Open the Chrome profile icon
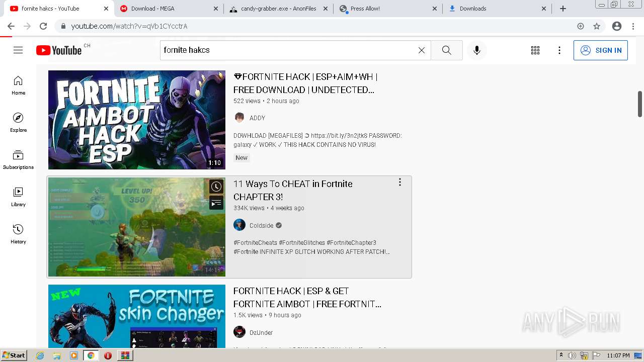This screenshot has height=362, width=644. (617, 26)
